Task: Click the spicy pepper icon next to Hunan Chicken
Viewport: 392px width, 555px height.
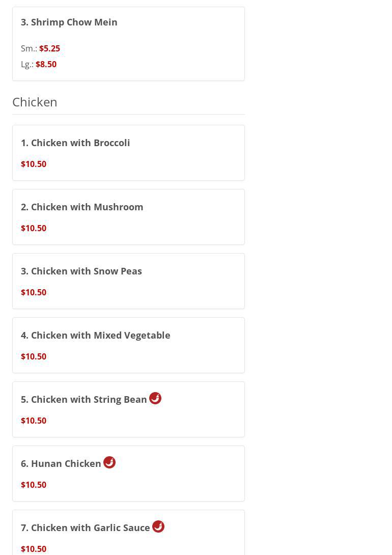Action: tap(109, 462)
